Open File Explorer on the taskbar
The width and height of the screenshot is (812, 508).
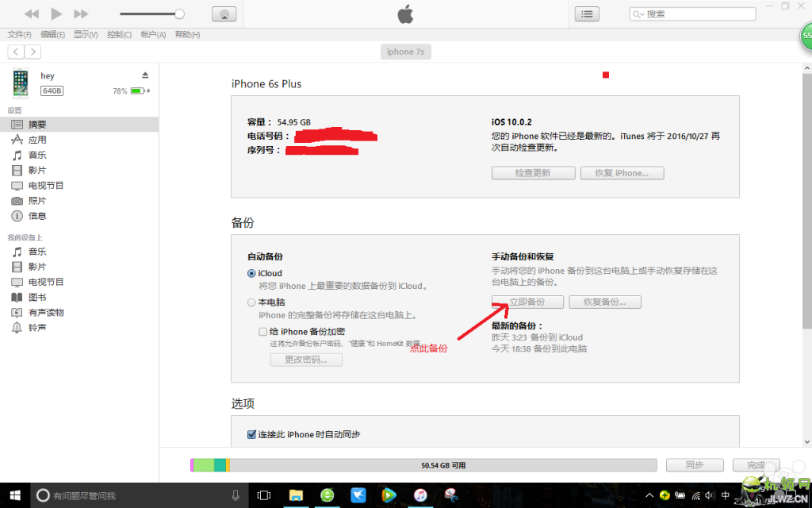point(296,495)
